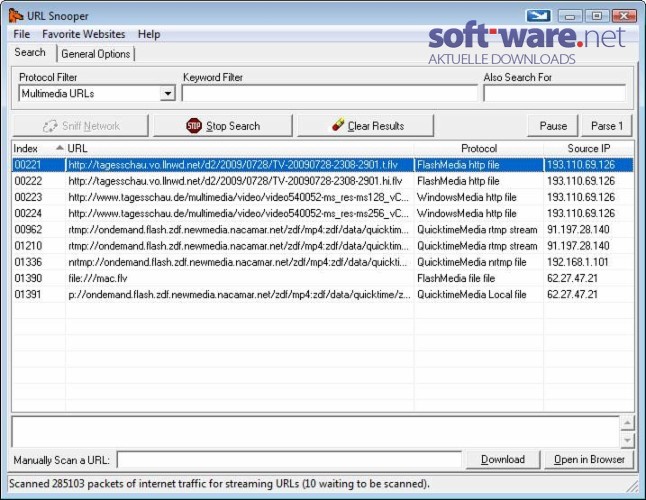
Task: Click the Sniff Network icon
Action: pos(50,126)
